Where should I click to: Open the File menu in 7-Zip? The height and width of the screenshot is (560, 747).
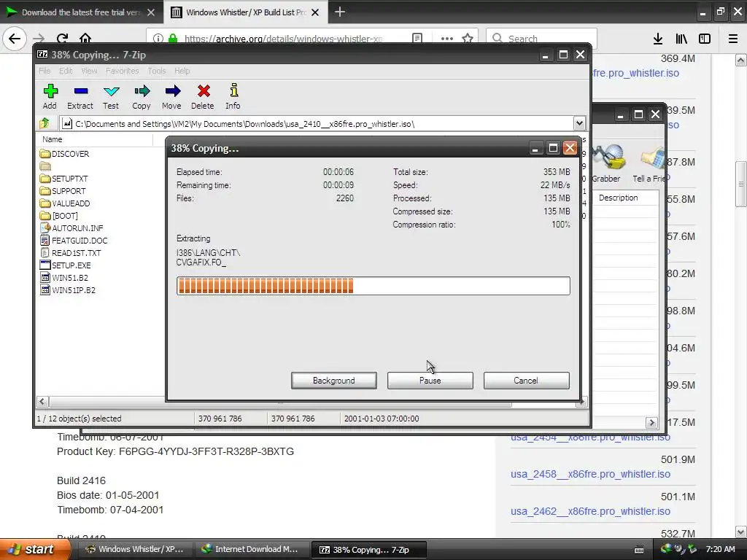[x=44, y=71]
